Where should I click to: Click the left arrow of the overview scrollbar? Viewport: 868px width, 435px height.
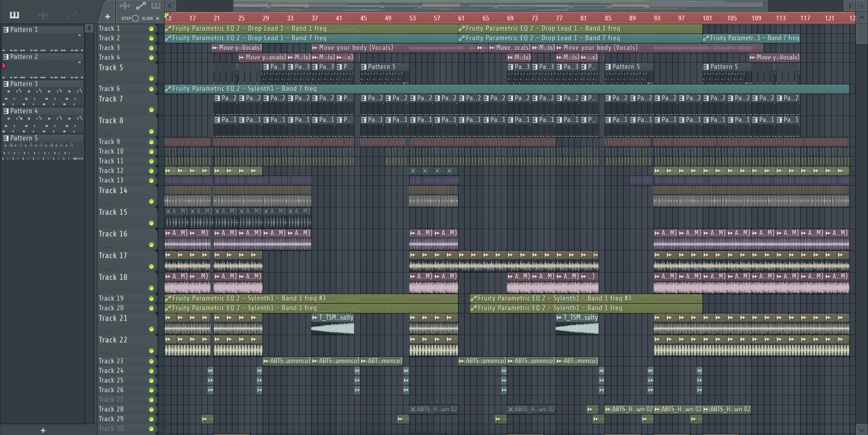[170, 5]
